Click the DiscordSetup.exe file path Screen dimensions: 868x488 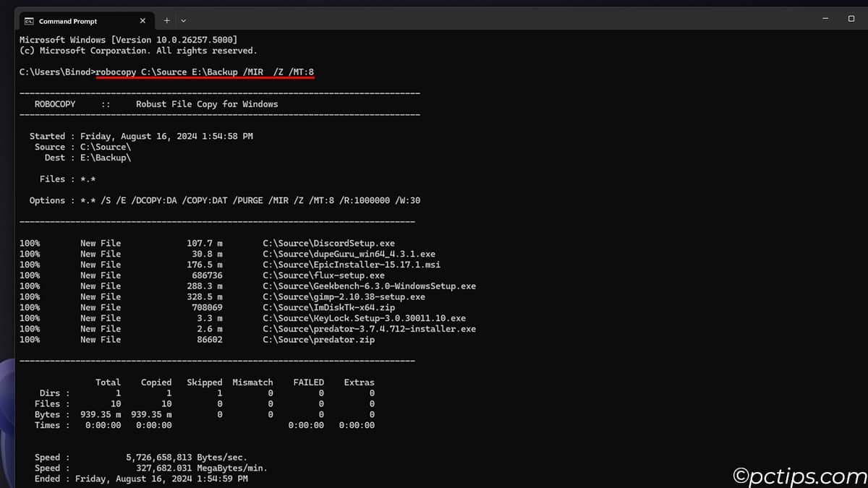329,243
